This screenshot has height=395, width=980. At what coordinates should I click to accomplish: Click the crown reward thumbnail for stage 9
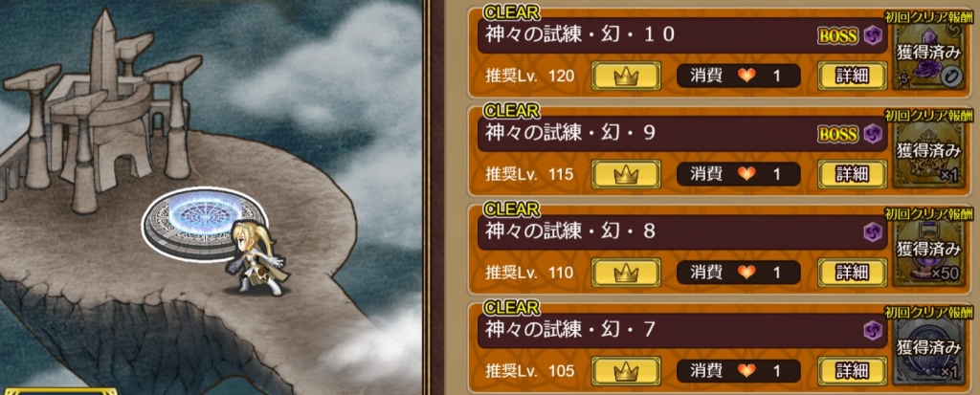click(928, 152)
